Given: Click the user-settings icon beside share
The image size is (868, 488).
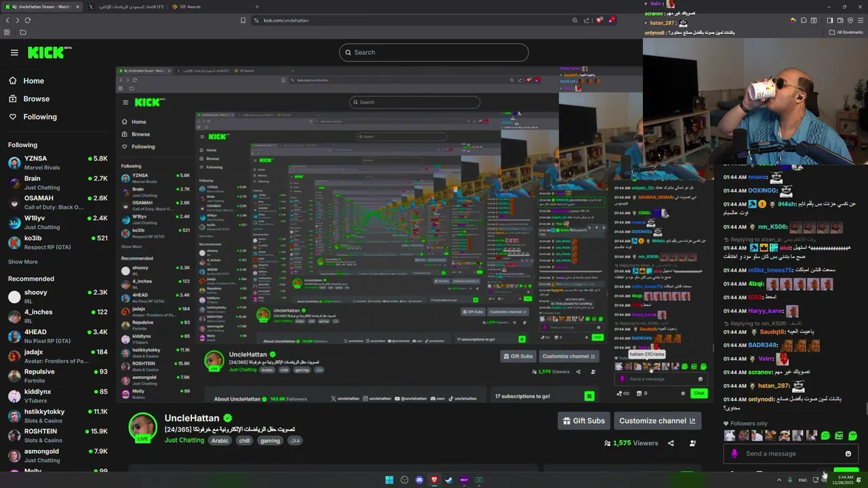Looking at the screenshot, I should click(x=692, y=443).
